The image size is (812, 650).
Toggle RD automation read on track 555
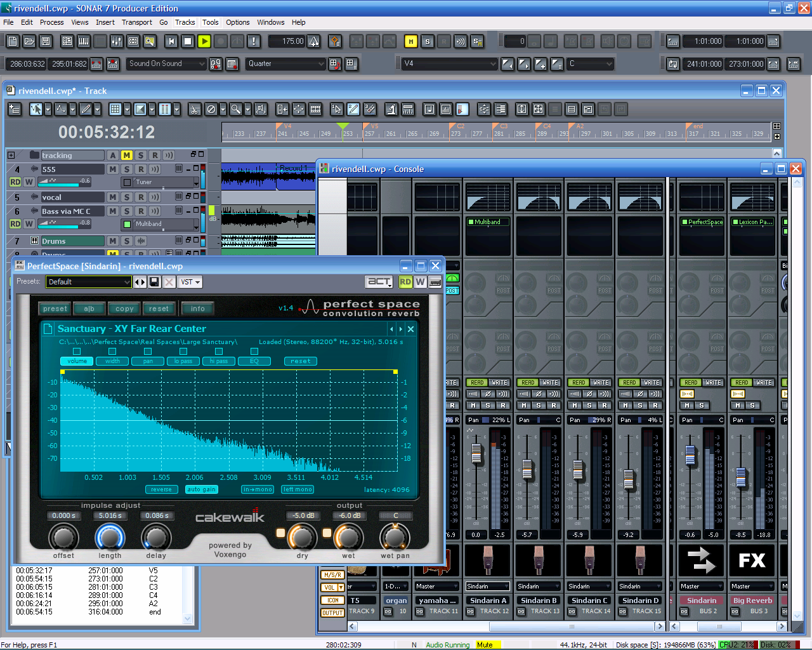(x=15, y=182)
